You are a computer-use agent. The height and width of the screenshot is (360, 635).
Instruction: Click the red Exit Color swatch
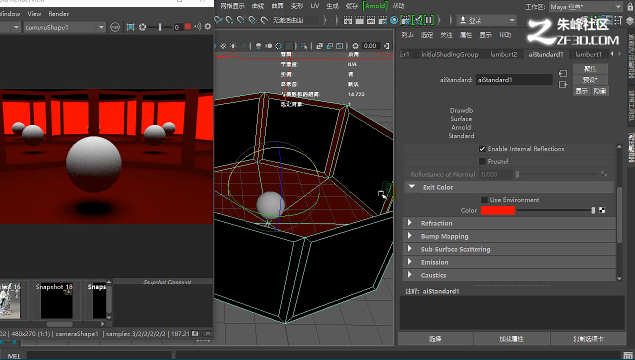click(498, 210)
